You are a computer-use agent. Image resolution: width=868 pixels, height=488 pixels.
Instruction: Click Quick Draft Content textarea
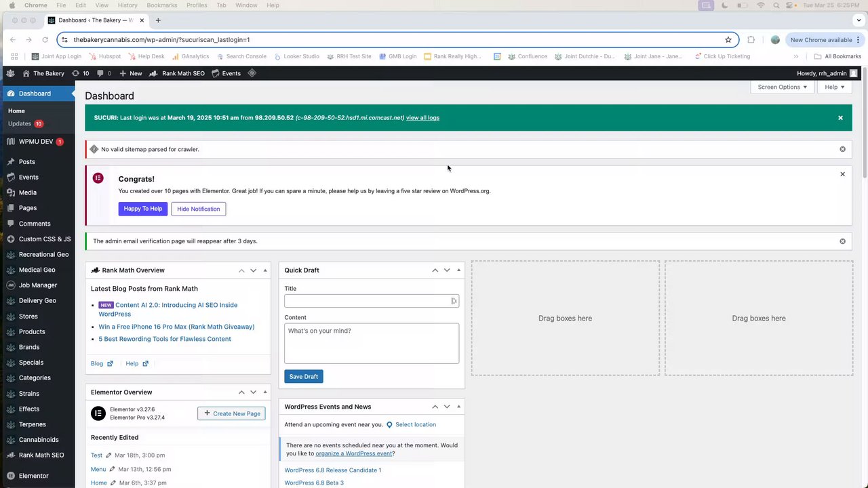(x=372, y=344)
